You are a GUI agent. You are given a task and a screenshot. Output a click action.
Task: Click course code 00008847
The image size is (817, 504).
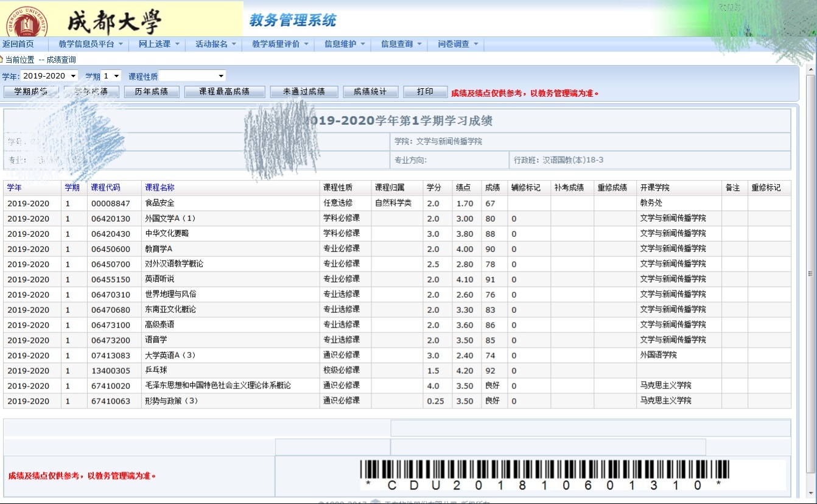[x=111, y=203]
